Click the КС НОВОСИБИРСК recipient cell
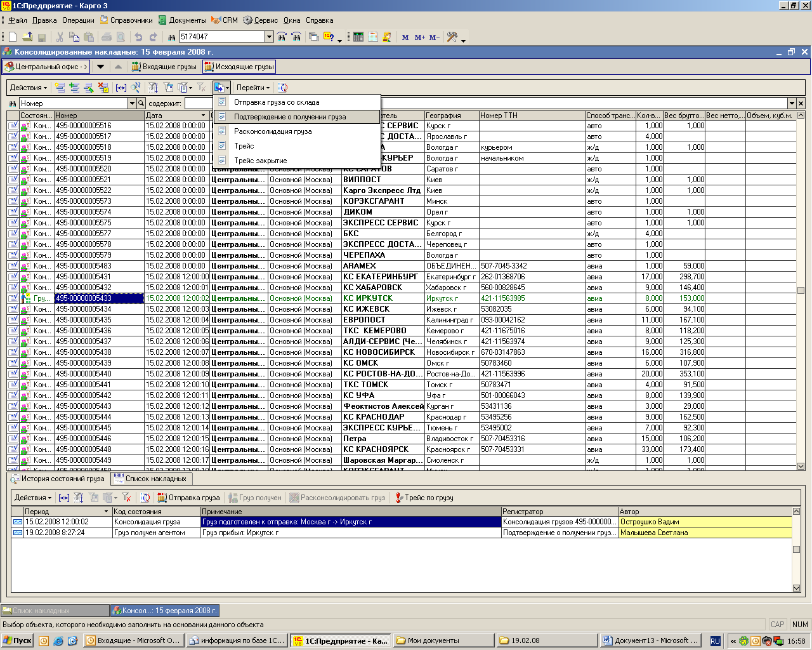This screenshot has height=650, width=812. point(383,352)
